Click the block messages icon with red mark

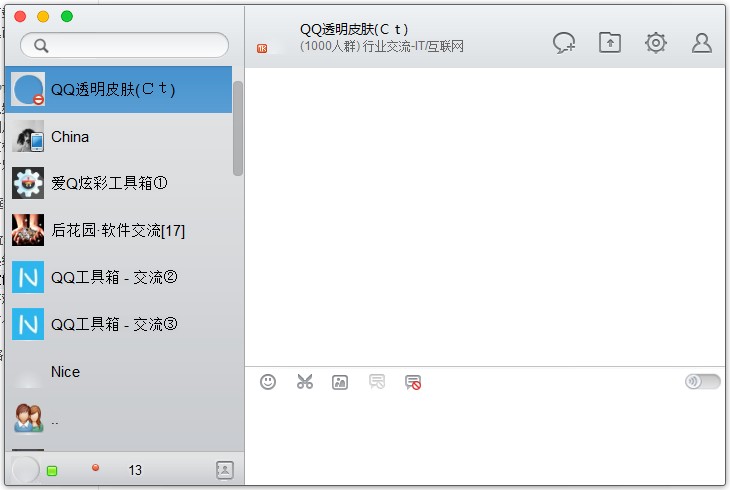pyautogui.click(x=413, y=382)
